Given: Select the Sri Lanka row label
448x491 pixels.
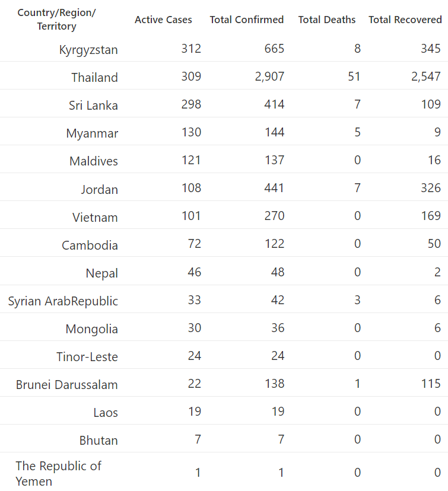Looking at the screenshot, I should pyautogui.click(x=93, y=105).
